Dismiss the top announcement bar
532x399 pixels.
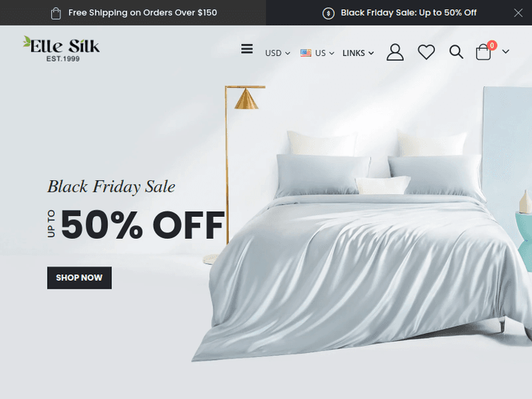tap(518, 13)
